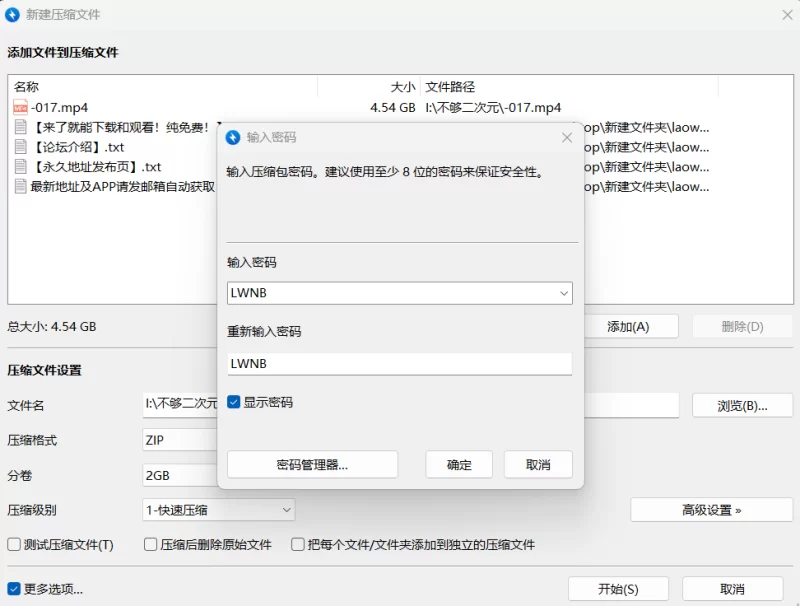Viewport: 800px width, 606px height.
Task: Close the 新建压缩文件 window
Action: tap(787, 15)
